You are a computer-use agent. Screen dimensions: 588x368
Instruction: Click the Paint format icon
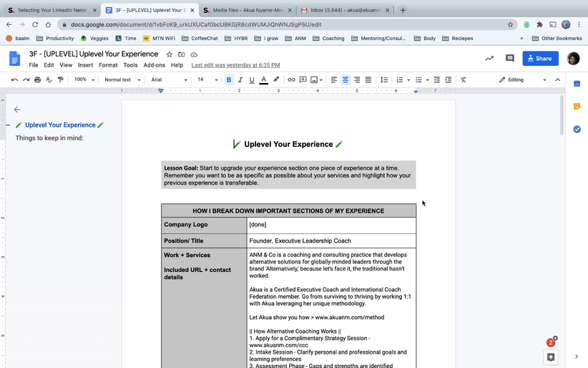(60, 79)
